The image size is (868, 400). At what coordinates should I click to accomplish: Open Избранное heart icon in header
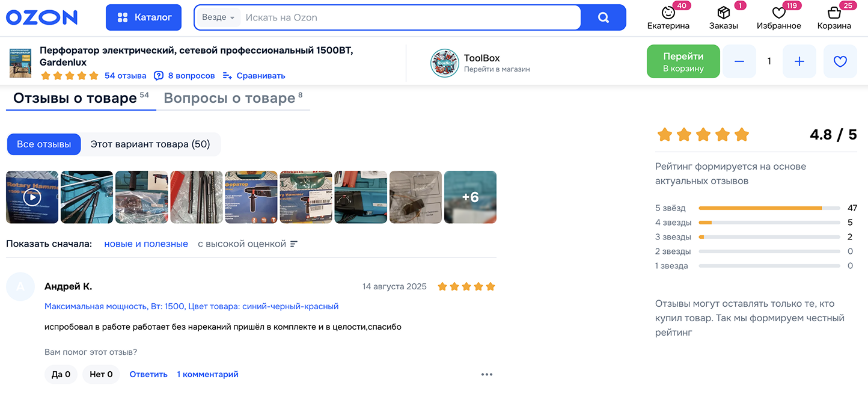tap(779, 13)
